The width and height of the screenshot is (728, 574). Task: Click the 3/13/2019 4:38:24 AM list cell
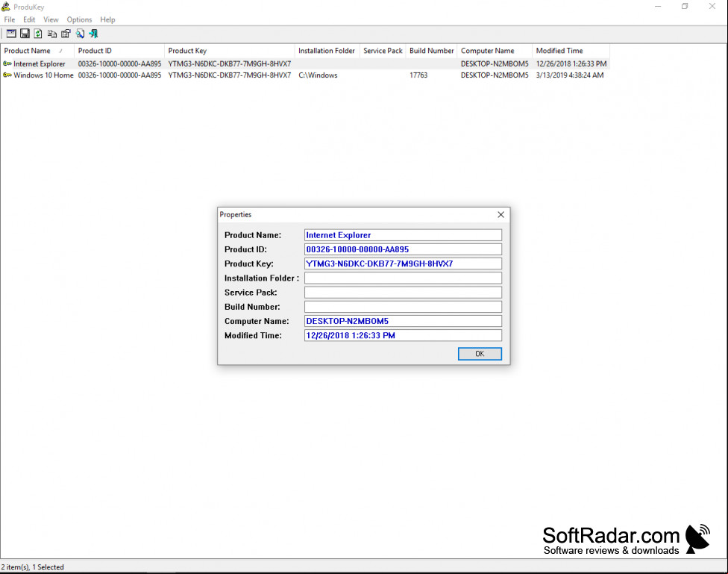click(x=570, y=75)
